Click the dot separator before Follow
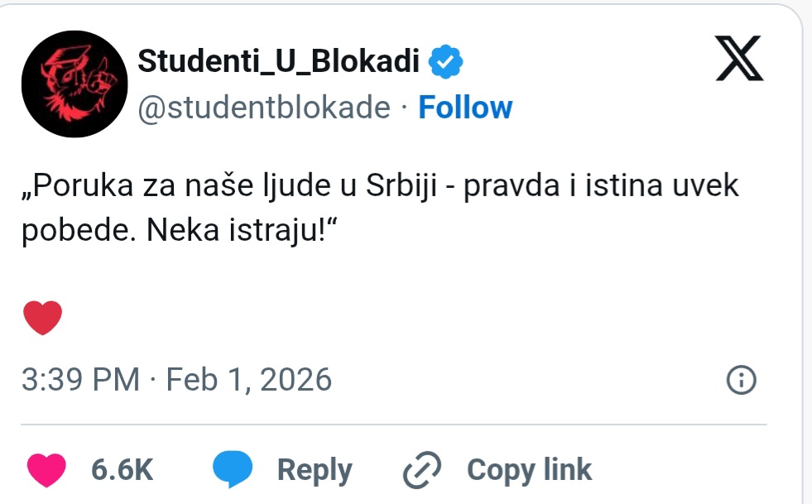This screenshot has width=812, height=504. (x=404, y=108)
